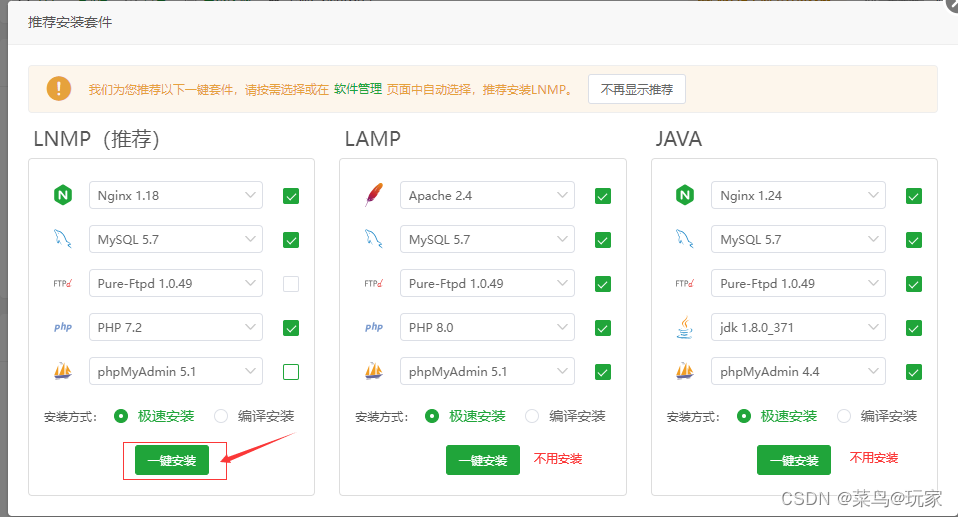Viewport: 958px width, 517px height.
Task: Click the Nginx logo icon in LNMP
Action: pos(63,196)
